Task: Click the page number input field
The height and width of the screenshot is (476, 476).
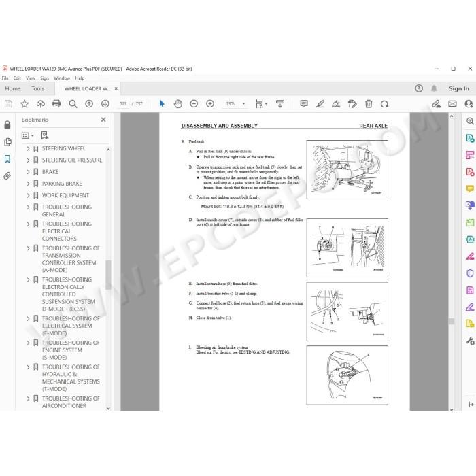Action: (123, 104)
